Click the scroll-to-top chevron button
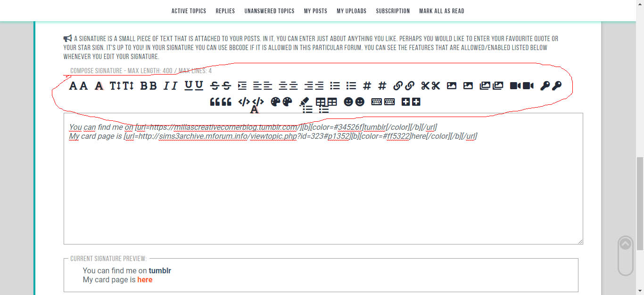The width and height of the screenshot is (644, 295). point(625,244)
